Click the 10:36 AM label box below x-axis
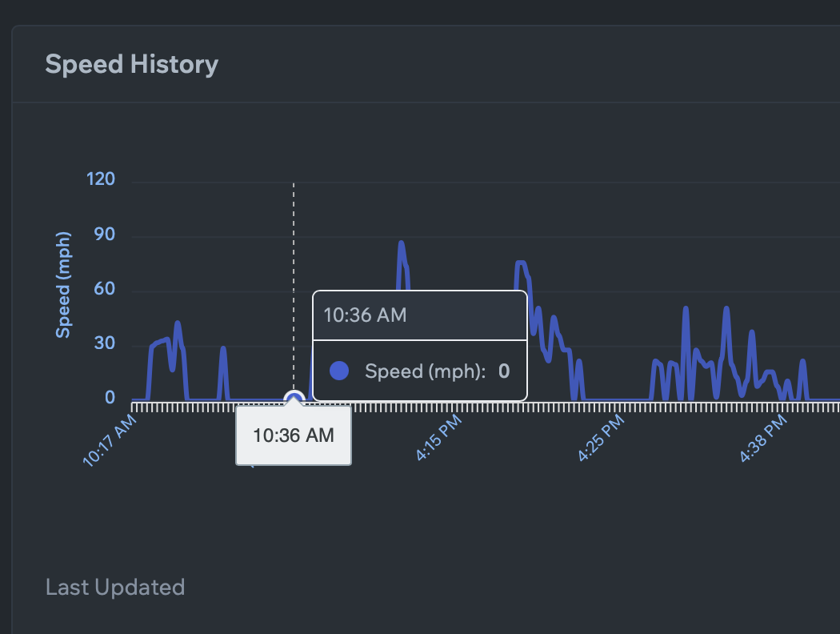 [x=294, y=436]
